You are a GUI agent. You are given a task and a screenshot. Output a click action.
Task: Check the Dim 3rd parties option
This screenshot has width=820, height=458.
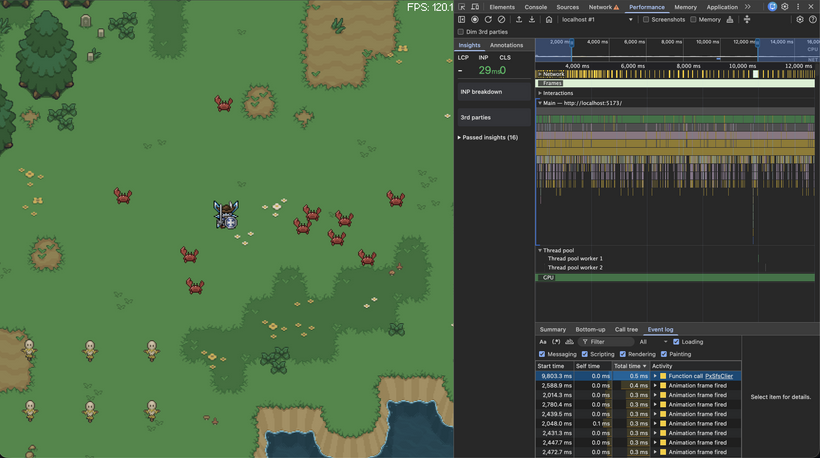pyautogui.click(x=461, y=32)
